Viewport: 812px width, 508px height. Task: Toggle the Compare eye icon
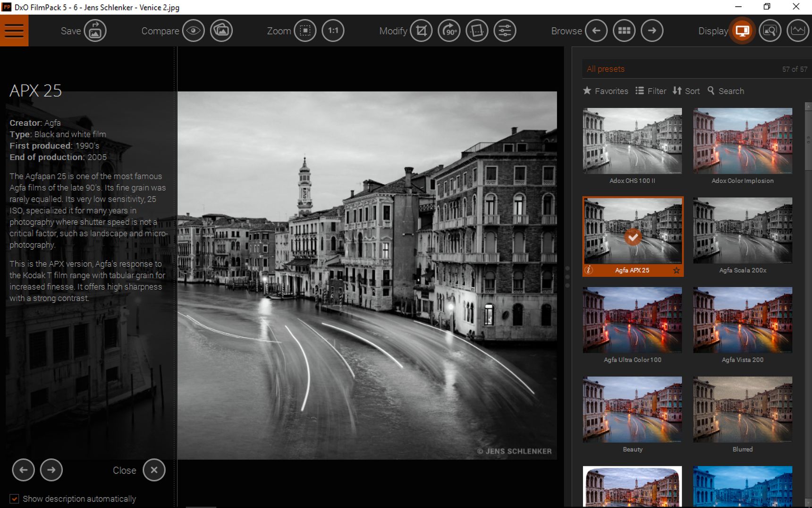pos(194,31)
